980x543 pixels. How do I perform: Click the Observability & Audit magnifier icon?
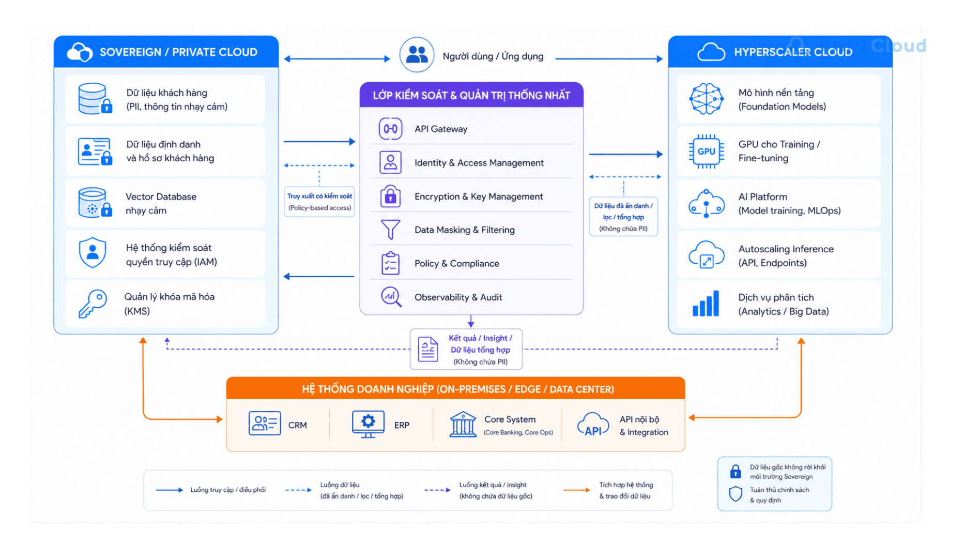[391, 297]
